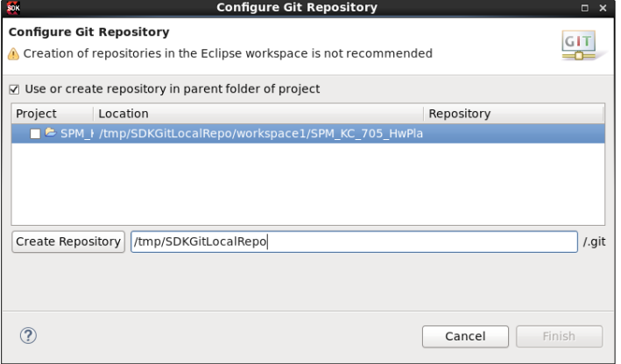Close the dialog with the X icon

pyautogui.click(x=603, y=8)
